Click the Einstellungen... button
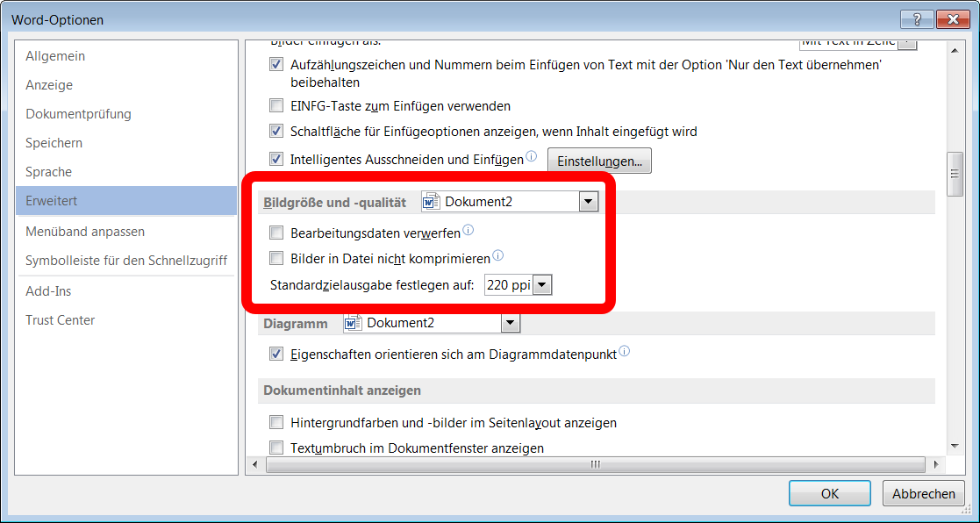This screenshot has width=980, height=523. 599,161
